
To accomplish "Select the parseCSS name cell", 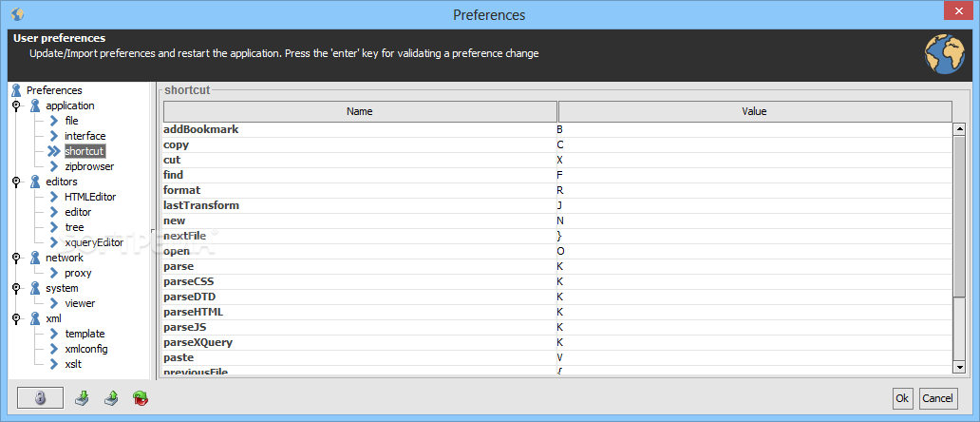I will [x=359, y=282].
